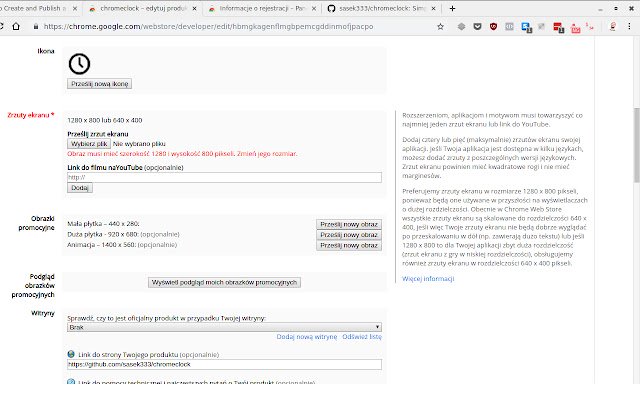This screenshot has height=400, width=640.
Task: Open a new browser tab
Action: (452, 9)
